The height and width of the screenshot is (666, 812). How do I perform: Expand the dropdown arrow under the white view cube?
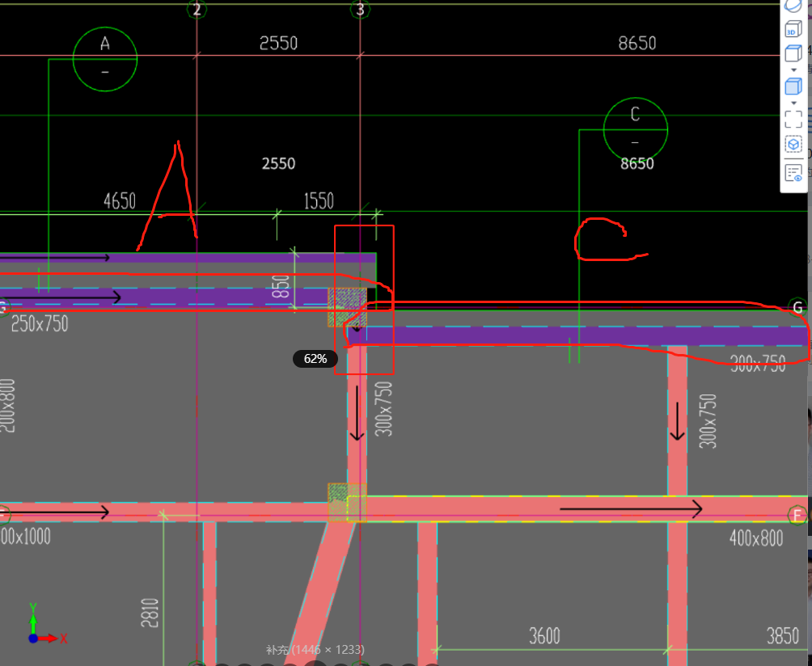(x=793, y=70)
